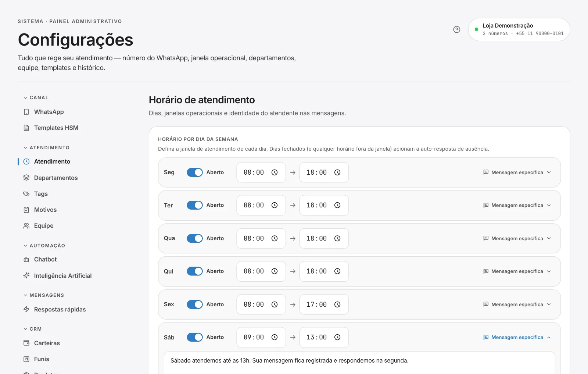Viewport: 588px width, 374px height.
Task: Click the Inteligência Artificial sparkle icon
Action: click(x=26, y=275)
